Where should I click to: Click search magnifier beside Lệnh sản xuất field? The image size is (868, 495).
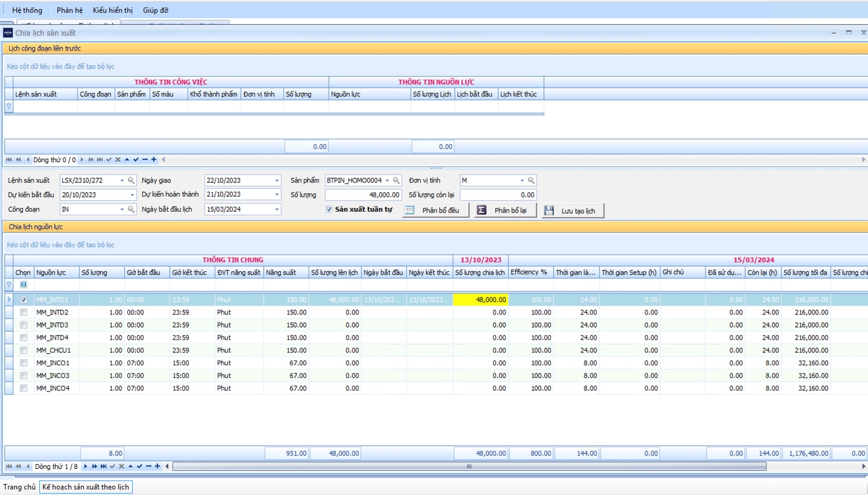point(131,181)
